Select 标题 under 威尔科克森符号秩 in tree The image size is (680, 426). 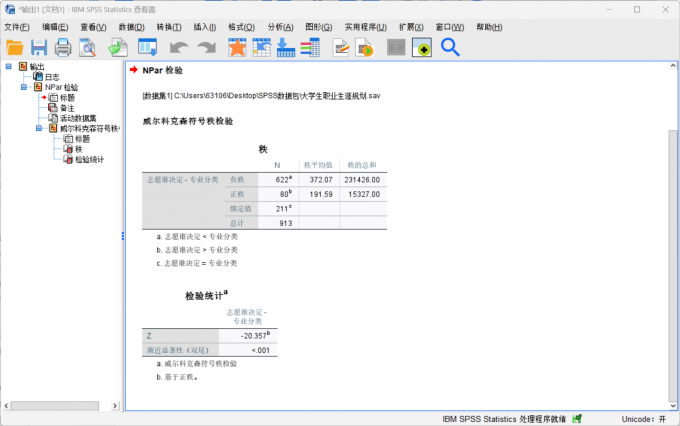click(x=82, y=139)
